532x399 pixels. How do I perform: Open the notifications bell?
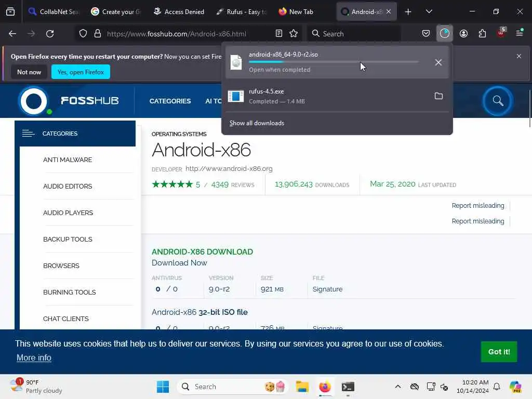[497, 387]
